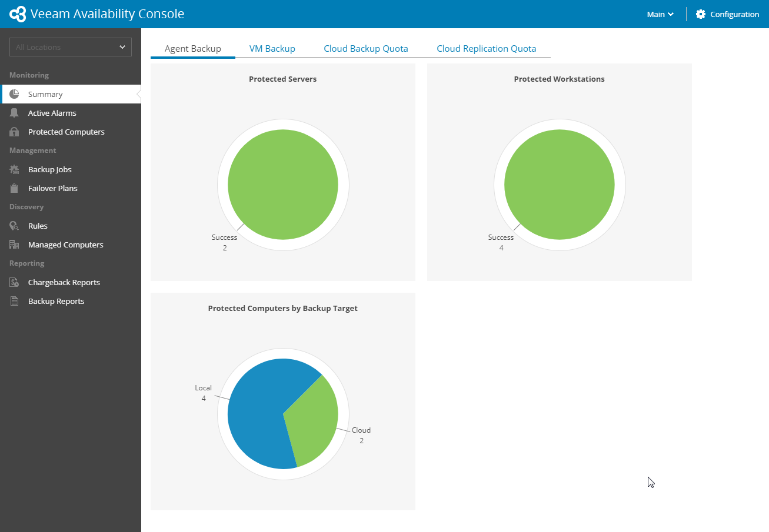Viewport: 769px width, 532px height.
Task: Click the Veeam logo icon
Action: click(x=18, y=14)
